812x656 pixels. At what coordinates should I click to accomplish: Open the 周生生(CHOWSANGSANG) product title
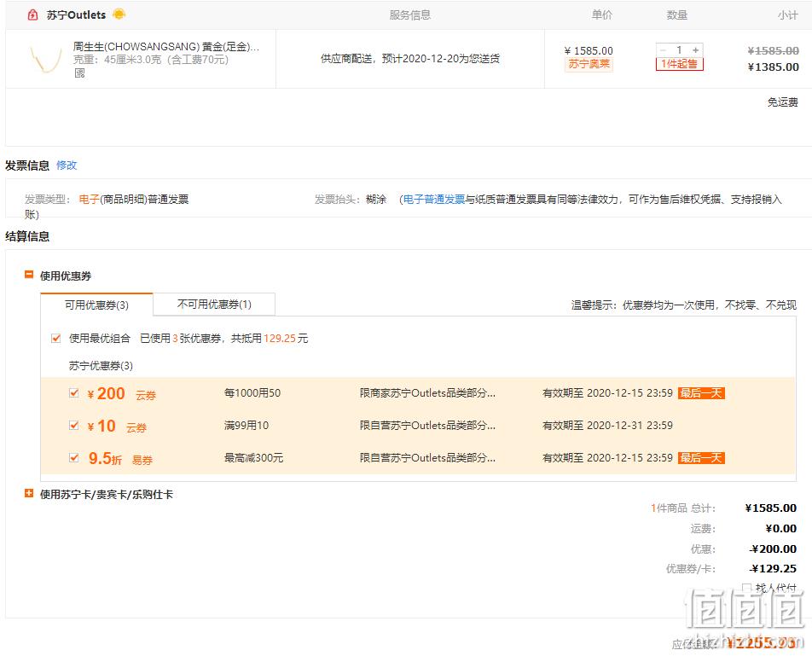point(166,47)
